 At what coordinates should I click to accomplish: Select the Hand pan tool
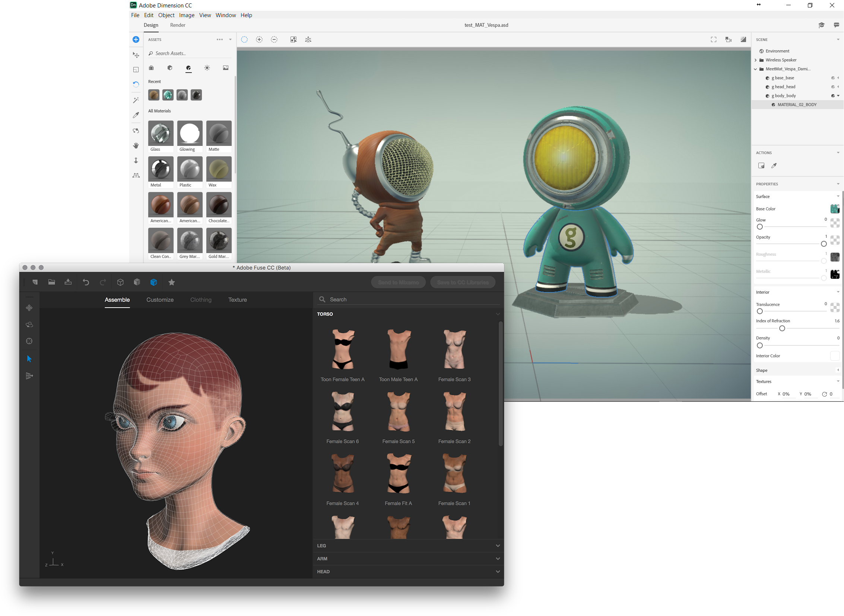(x=136, y=146)
